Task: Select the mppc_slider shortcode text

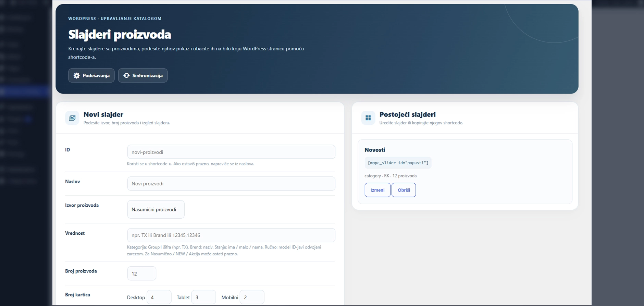Action: 398,163
